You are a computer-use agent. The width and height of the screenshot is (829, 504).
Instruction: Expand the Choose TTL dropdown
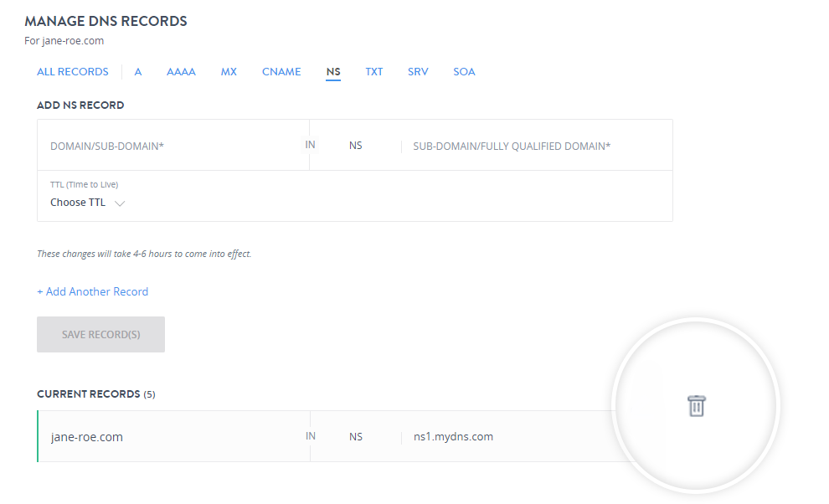pos(87,203)
